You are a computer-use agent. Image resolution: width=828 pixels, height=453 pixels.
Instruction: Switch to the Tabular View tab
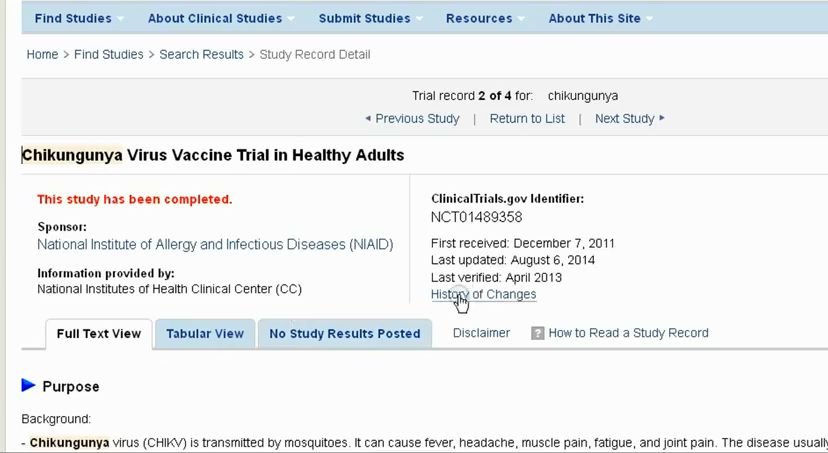click(205, 334)
